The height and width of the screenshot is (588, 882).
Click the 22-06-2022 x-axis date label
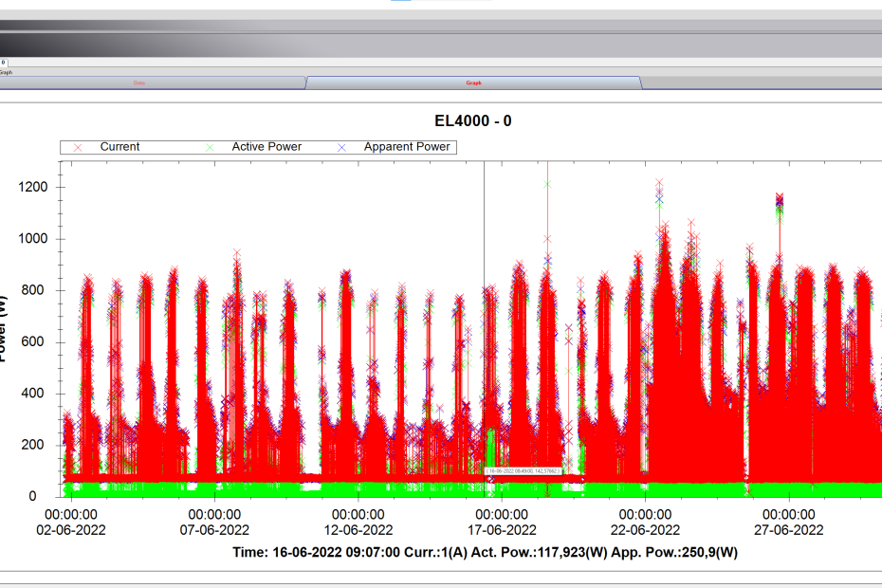[645, 530]
